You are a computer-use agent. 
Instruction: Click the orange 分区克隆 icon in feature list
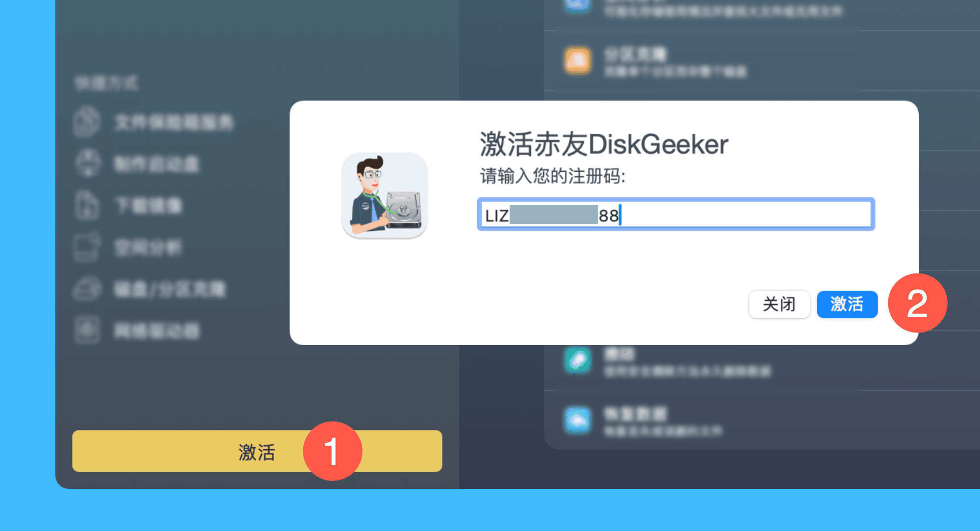(578, 61)
